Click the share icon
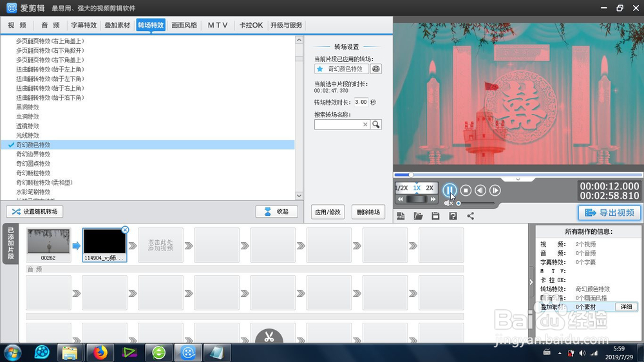The height and width of the screenshot is (362, 644). [470, 216]
